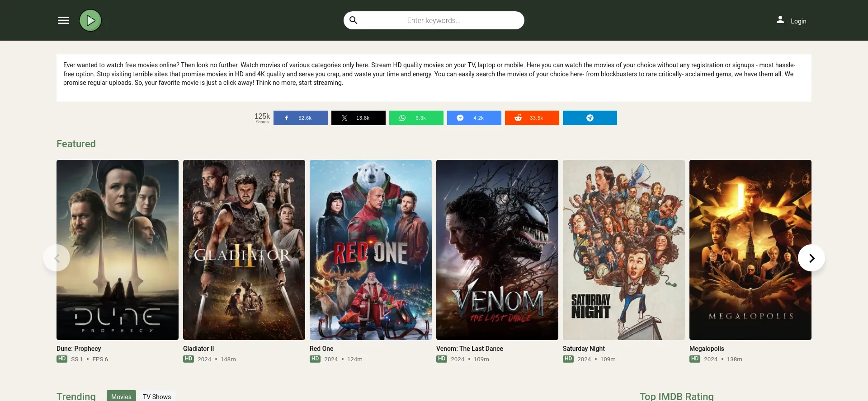Open the hamburger menu
This screenshot has width=868, height=401.
tap(63, 20)
